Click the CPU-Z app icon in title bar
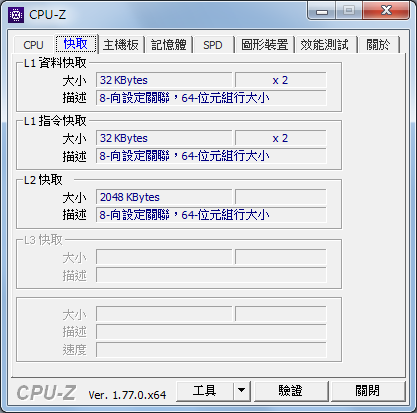The width and height of the screenshot is (417, 413). click(16, 15)
